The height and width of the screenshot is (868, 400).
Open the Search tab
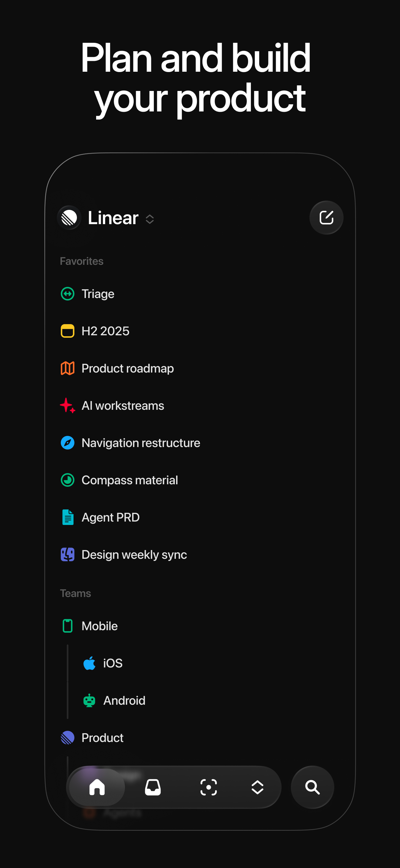pos(312,788)
